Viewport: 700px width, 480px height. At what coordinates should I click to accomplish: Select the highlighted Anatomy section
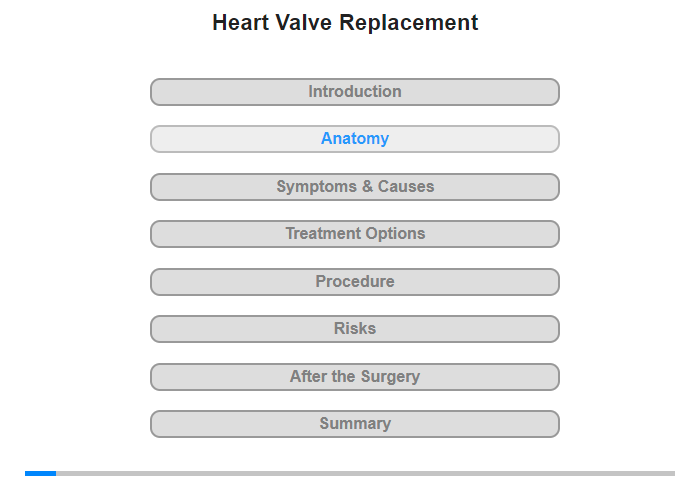[355, 139]
